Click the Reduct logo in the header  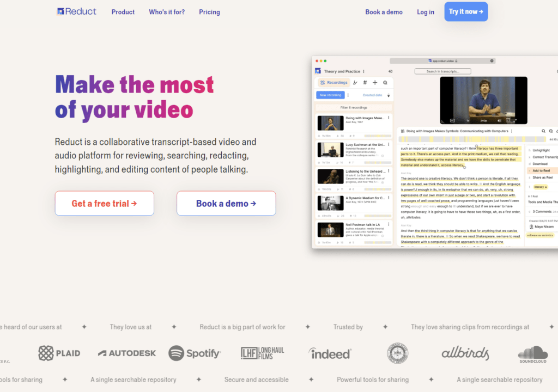[77, 11]
